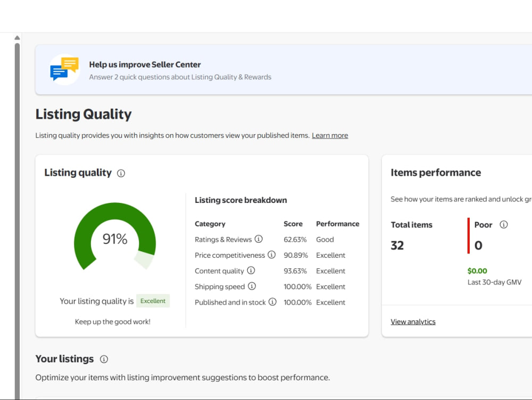
Task: Click the Performance column header
Action: click(x=337, y=224)
